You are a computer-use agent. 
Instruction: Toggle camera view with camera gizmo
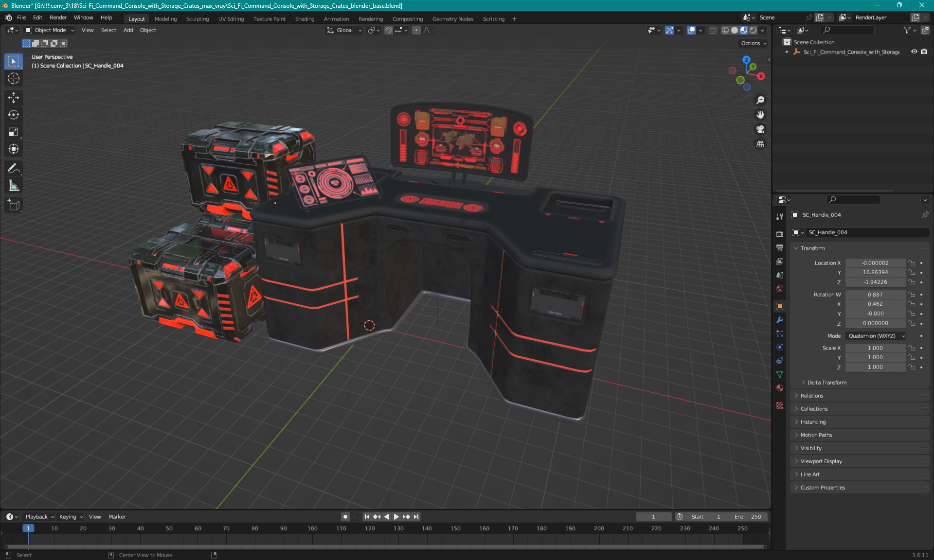(760, 129)
